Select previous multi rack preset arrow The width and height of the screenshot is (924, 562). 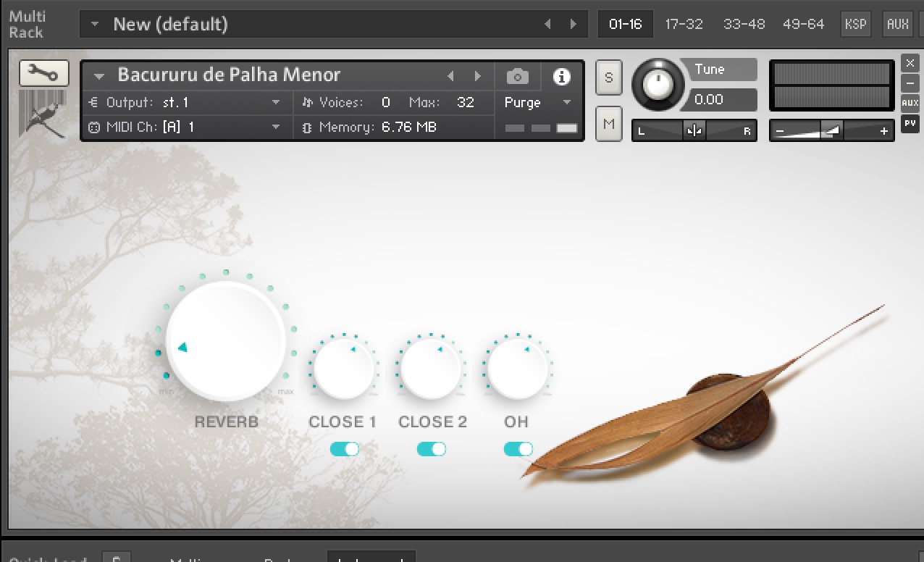(547, 24)
